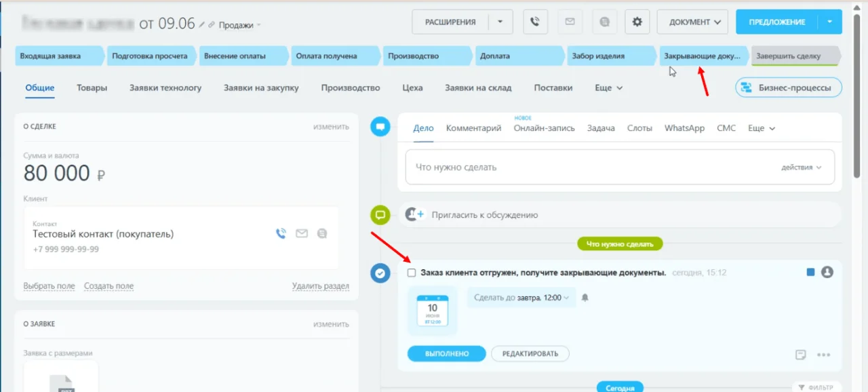Viewport: 868px width, 392px height.
Task: Select the СМС timeline tab
Action: [x=726, y=128]
